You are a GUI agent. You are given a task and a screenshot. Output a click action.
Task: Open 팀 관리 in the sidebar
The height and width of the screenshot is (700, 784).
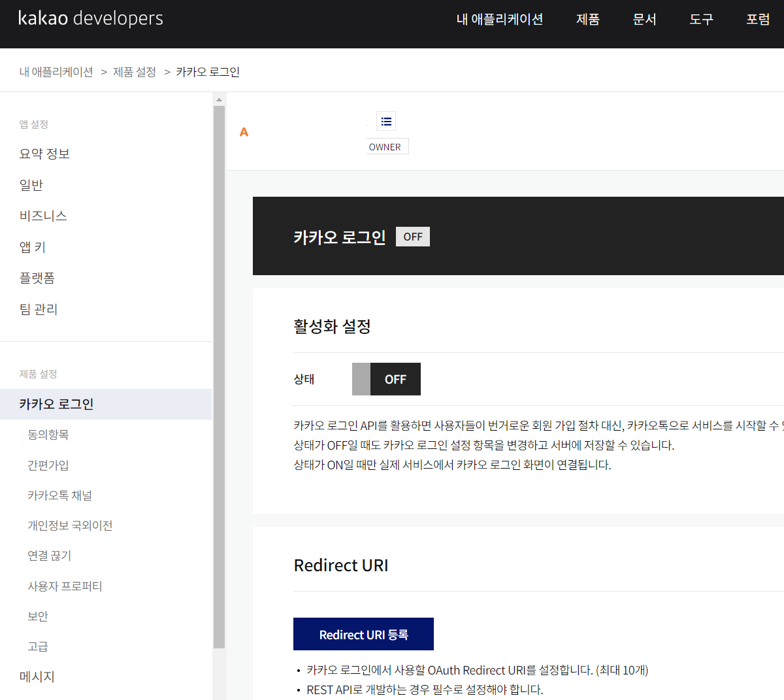pos(39,309)
